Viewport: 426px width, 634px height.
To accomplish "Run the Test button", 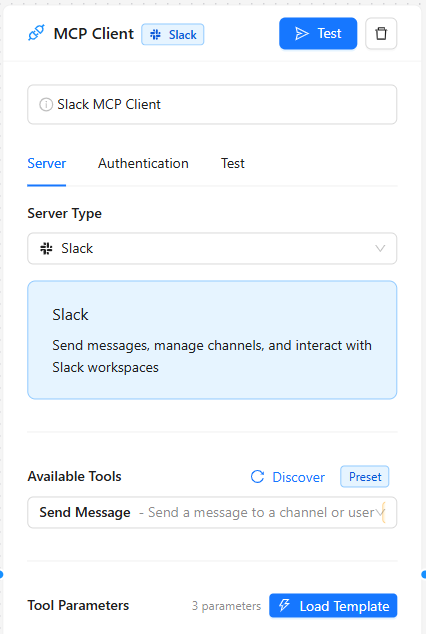I will click(318, 34).
